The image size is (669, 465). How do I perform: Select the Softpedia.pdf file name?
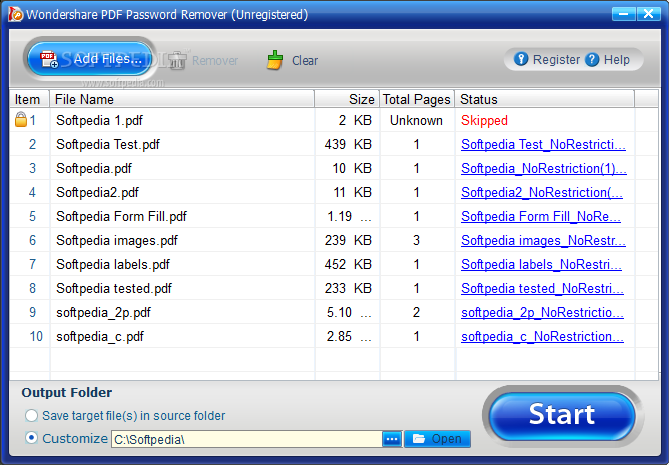pyautogui.click(x=94, y=169)
